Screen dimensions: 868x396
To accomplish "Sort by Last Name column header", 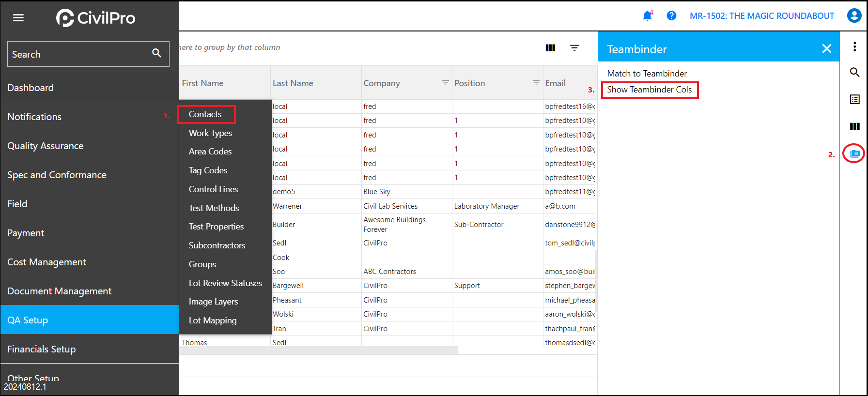I will click(293, 83).
